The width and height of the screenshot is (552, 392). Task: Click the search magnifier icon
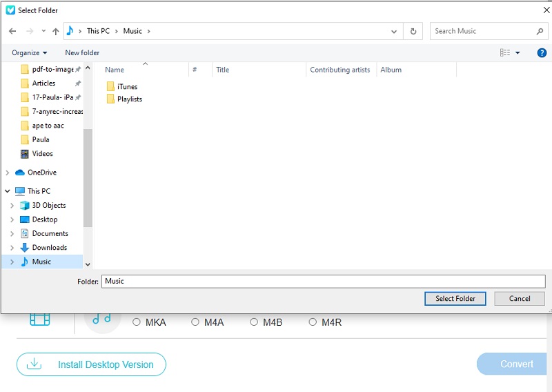pos(540,31)
